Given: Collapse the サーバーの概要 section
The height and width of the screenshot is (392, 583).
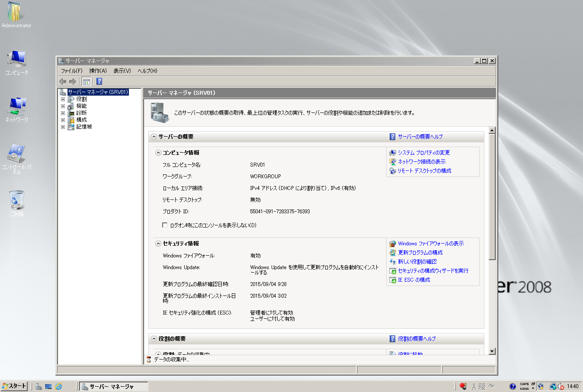Looking at the screenshot, I should click(154, 137).
